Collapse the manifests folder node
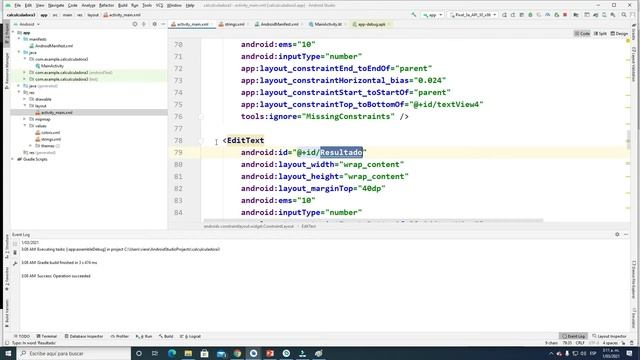 [19, 39]
